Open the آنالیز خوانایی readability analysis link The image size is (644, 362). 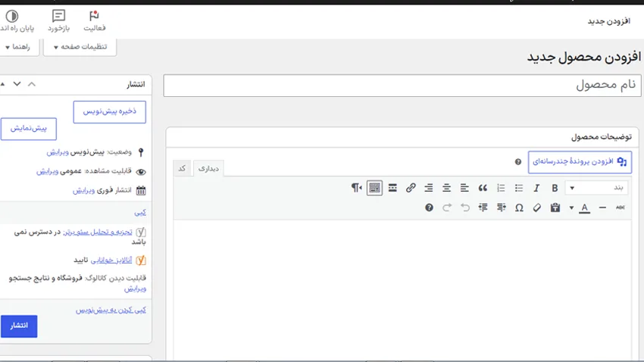click(111, 261)
